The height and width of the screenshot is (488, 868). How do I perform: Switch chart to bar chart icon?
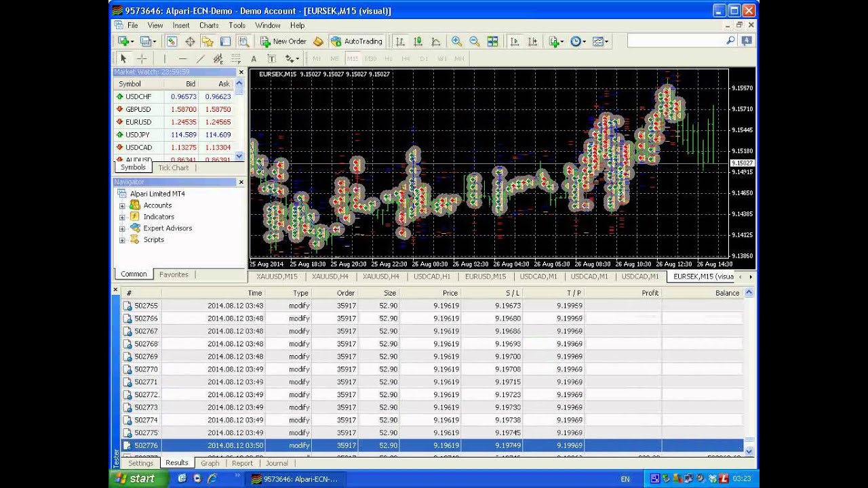click(400, 41)
